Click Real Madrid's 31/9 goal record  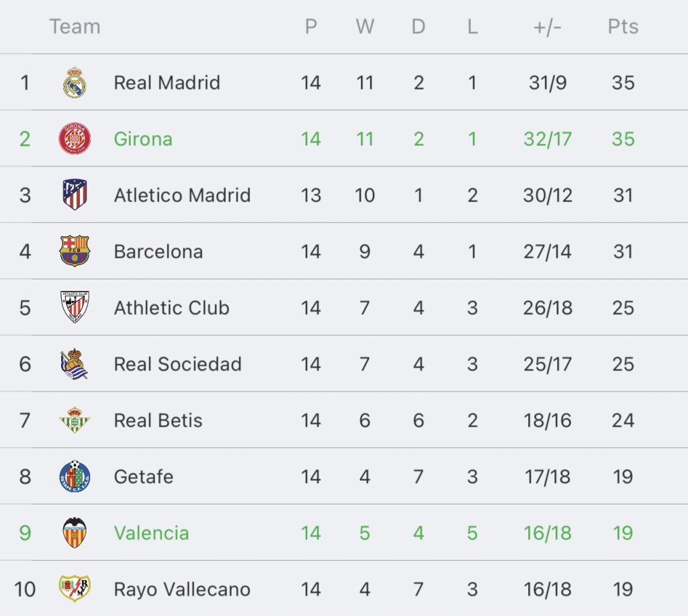[548, 83]
